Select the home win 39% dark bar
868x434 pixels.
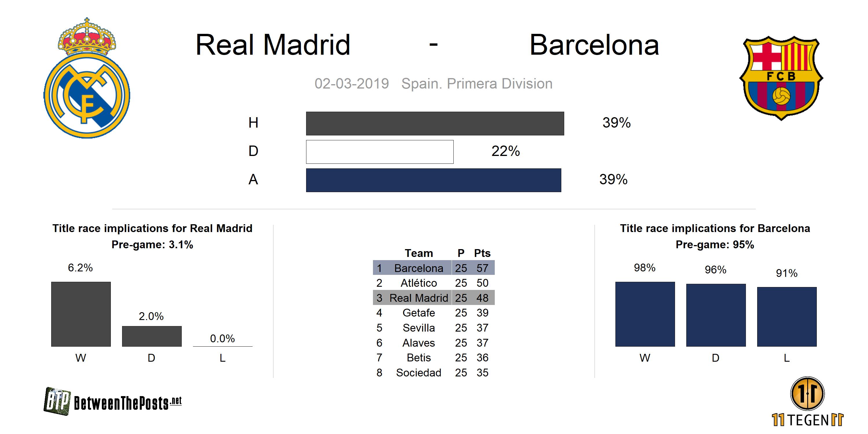point(435,123)
